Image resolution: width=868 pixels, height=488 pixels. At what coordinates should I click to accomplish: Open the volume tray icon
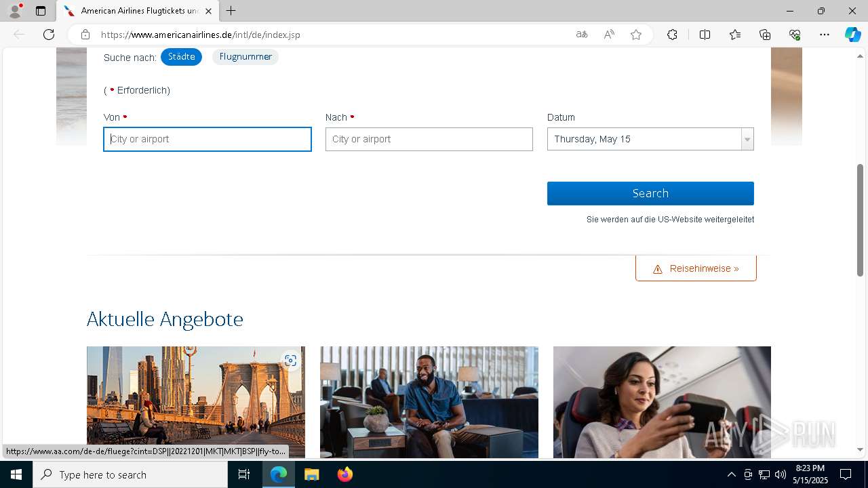(x=780, y=474)
